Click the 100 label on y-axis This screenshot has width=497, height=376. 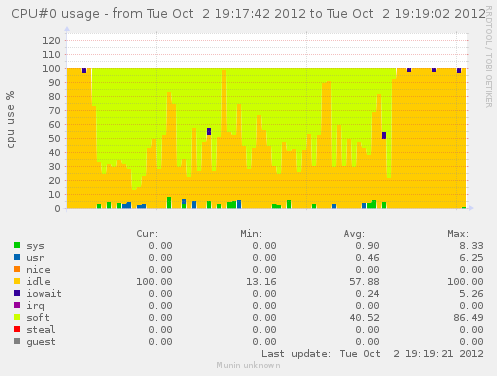[51, 69]
